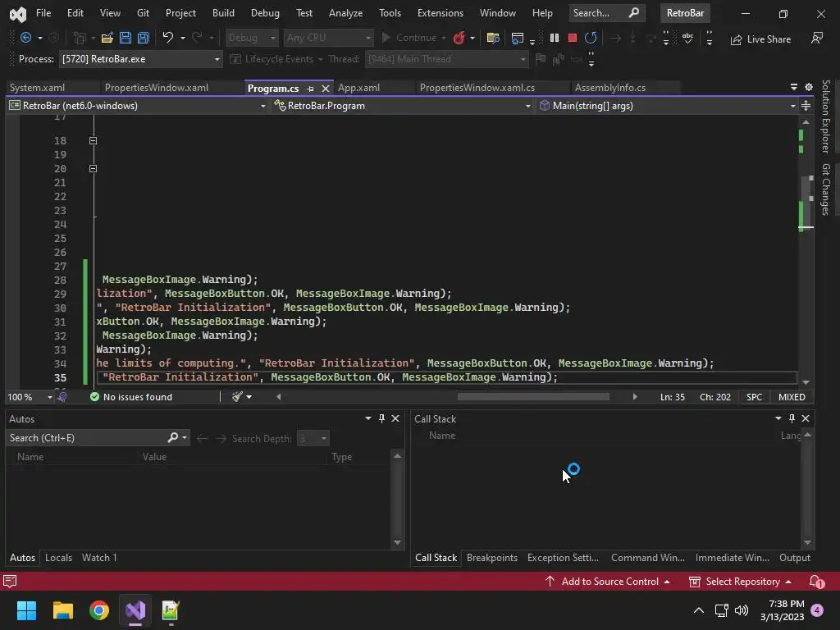Click the editor window options gear icon

(x=809, y=87)
